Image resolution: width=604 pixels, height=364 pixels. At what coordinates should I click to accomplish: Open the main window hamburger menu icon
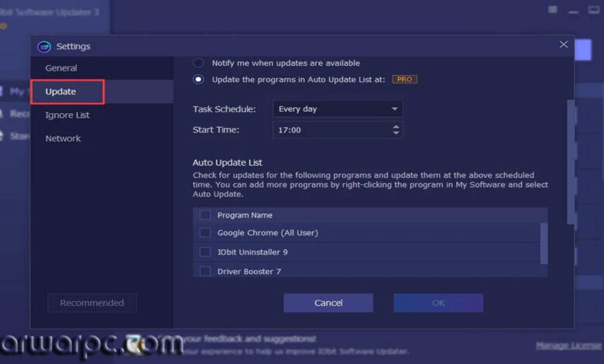552,9
